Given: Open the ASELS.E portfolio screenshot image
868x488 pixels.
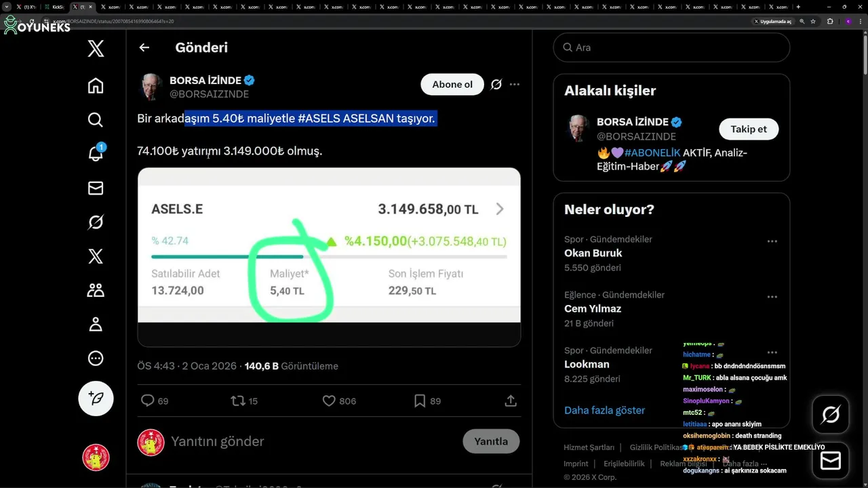Looking at the screenshot, I should [329, 257].
